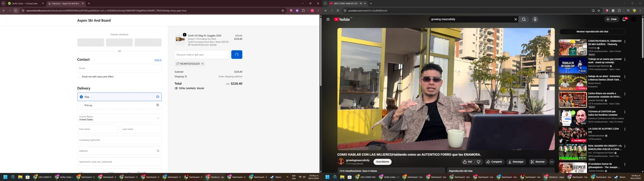Open File Explorer on left taskbar
This screenshot has width=644, height=181.
click(20, 177)
